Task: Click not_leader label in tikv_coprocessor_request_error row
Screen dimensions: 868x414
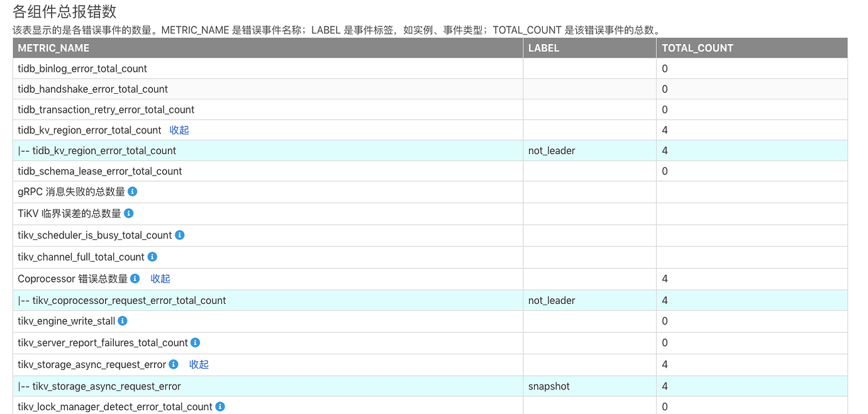Action: pos(552,301)
